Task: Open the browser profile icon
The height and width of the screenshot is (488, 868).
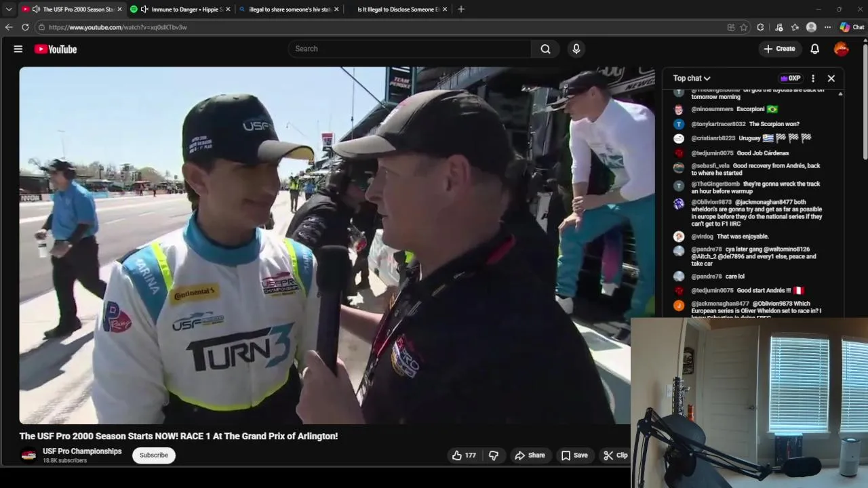Action: point(811,27)
